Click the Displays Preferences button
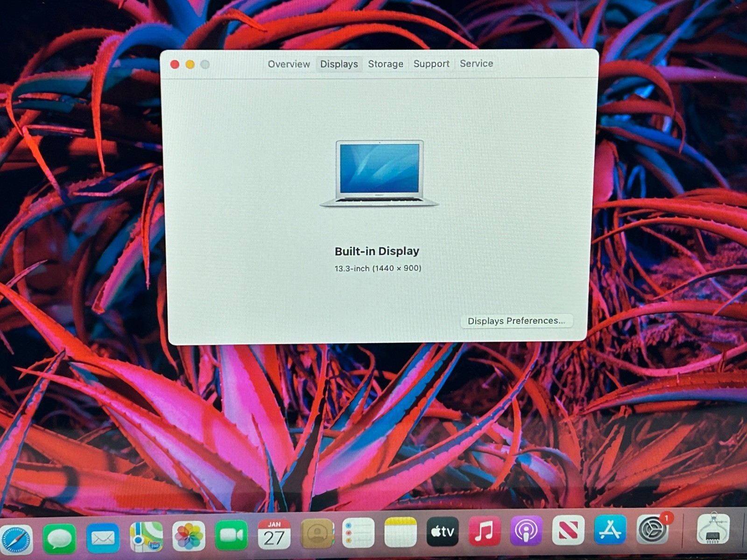The width and height of the screenshot is (747, 560). click(x=516, y=321)
